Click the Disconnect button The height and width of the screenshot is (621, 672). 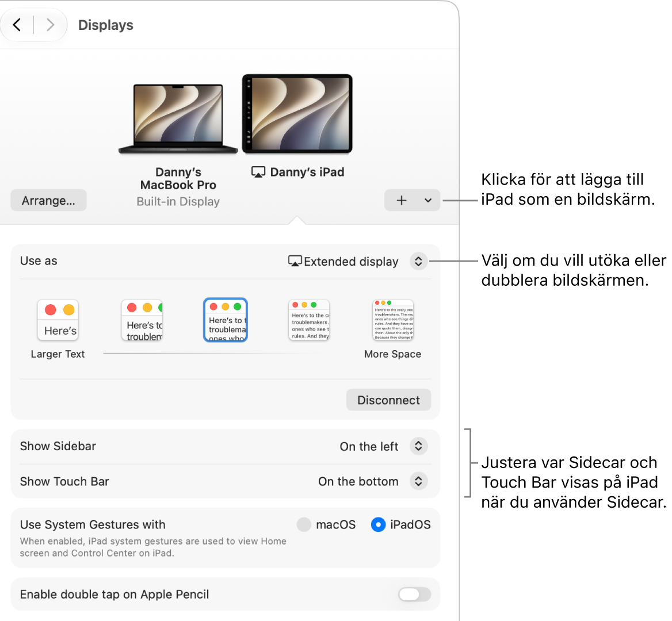coord(388,400)
